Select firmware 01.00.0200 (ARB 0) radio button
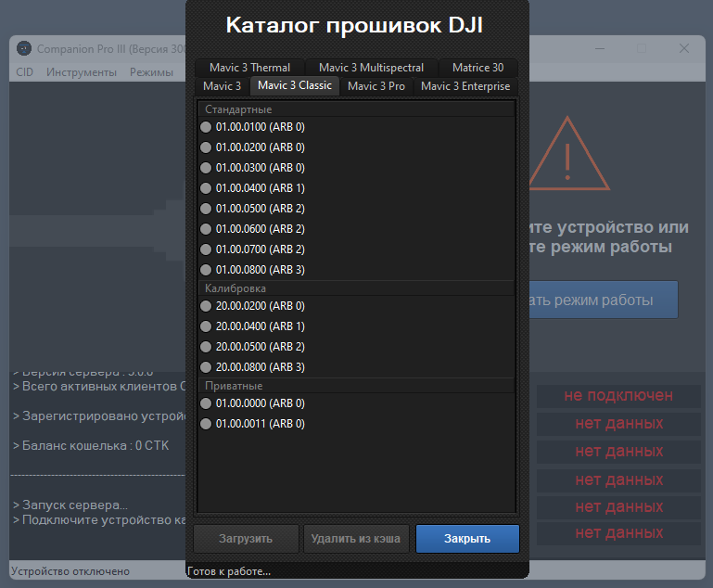 tap(206, 147)
